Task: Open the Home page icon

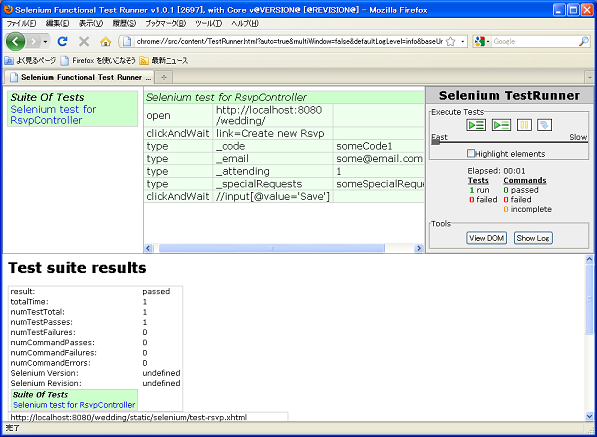Action: coord(105,41)
